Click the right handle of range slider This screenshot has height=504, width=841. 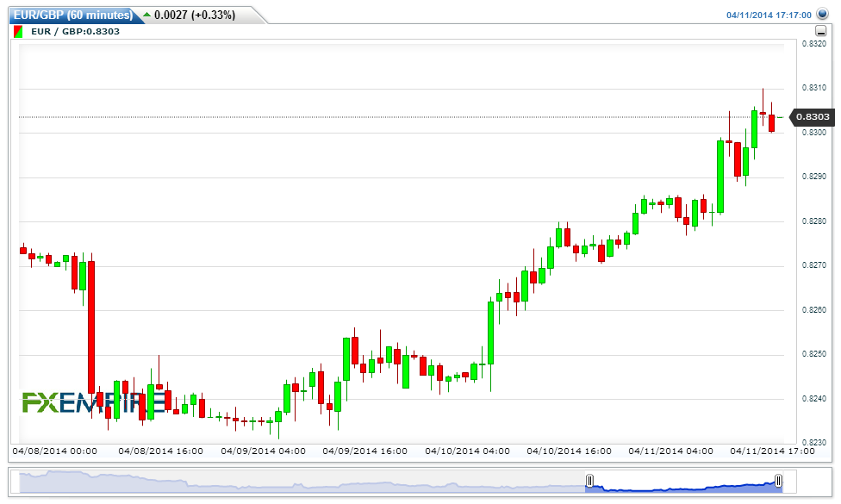(x=778, y=481)
